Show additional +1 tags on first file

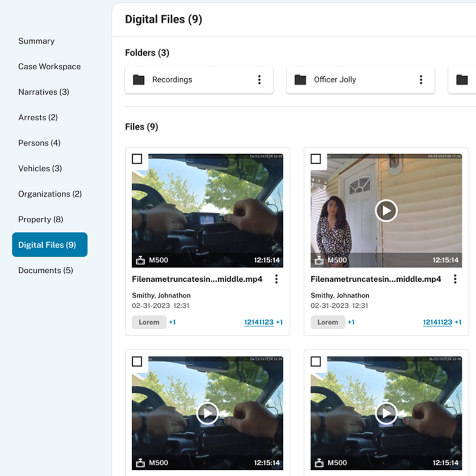coord(172,322)
